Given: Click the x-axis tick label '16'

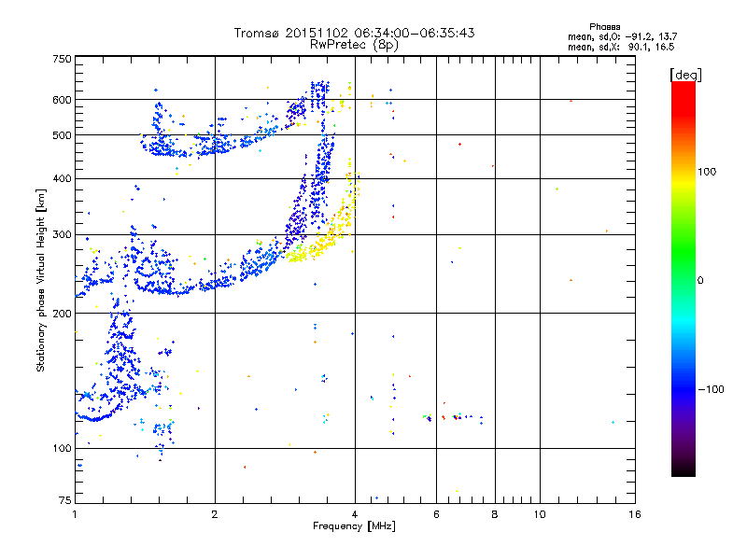Looking at the screenshot, I should (635, 514).
